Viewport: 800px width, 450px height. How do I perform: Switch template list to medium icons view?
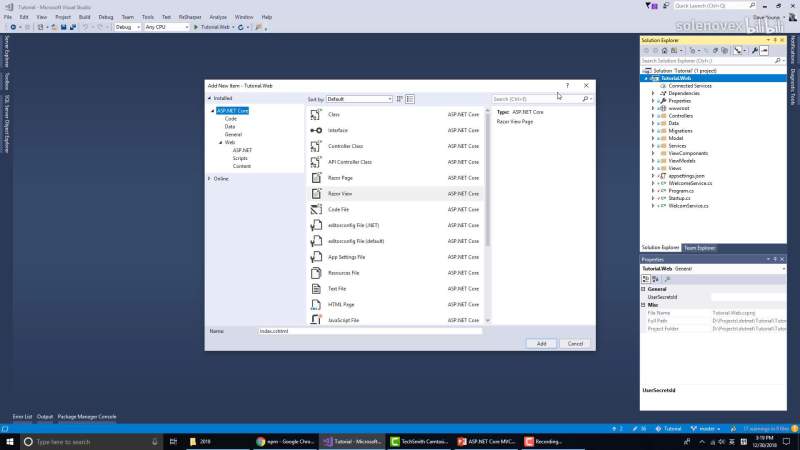[x=410, y=99]
